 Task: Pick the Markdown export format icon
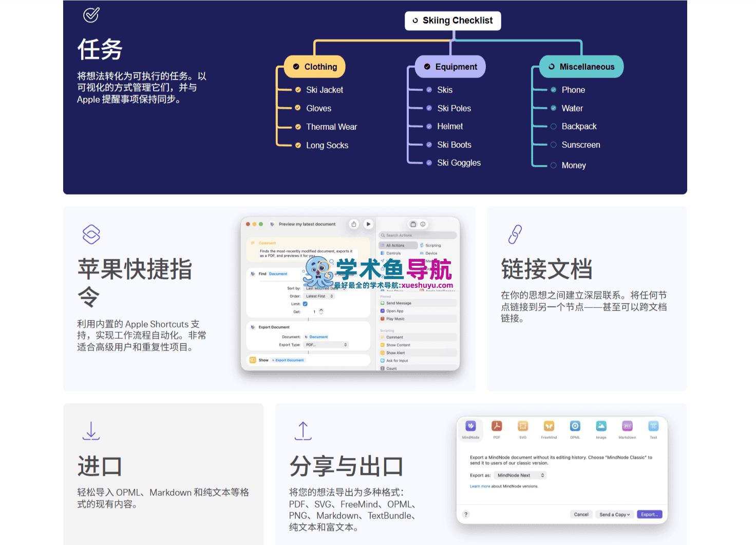point(627,426)
